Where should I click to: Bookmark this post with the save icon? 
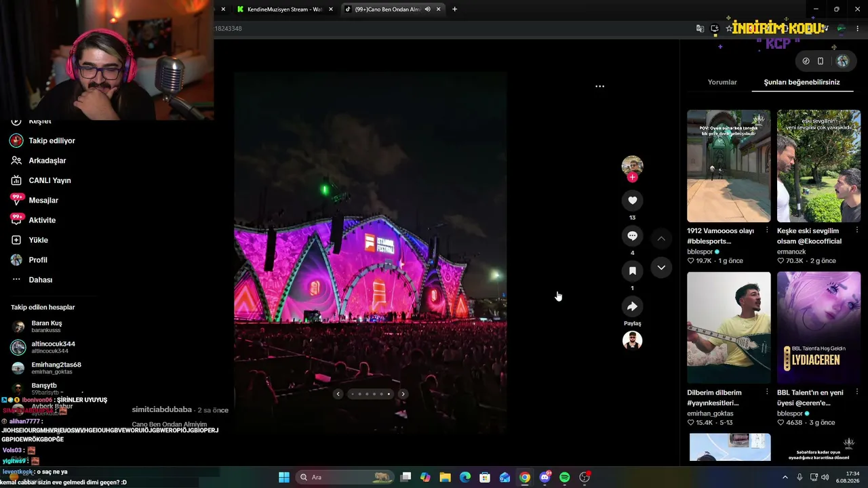click(632, 271)
